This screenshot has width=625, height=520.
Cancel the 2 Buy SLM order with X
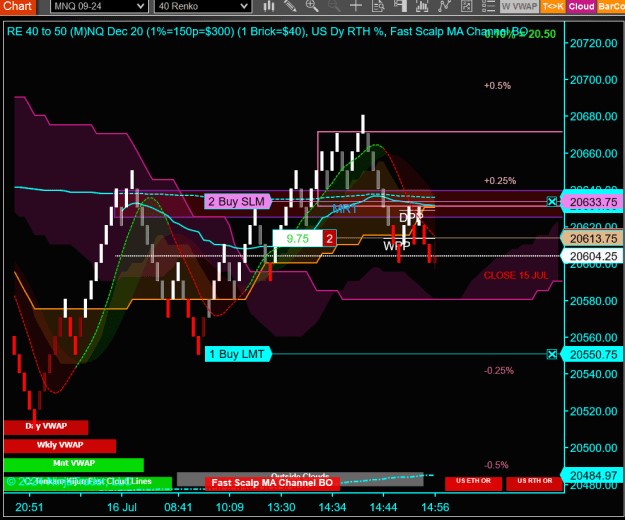[x=552, y=202]
